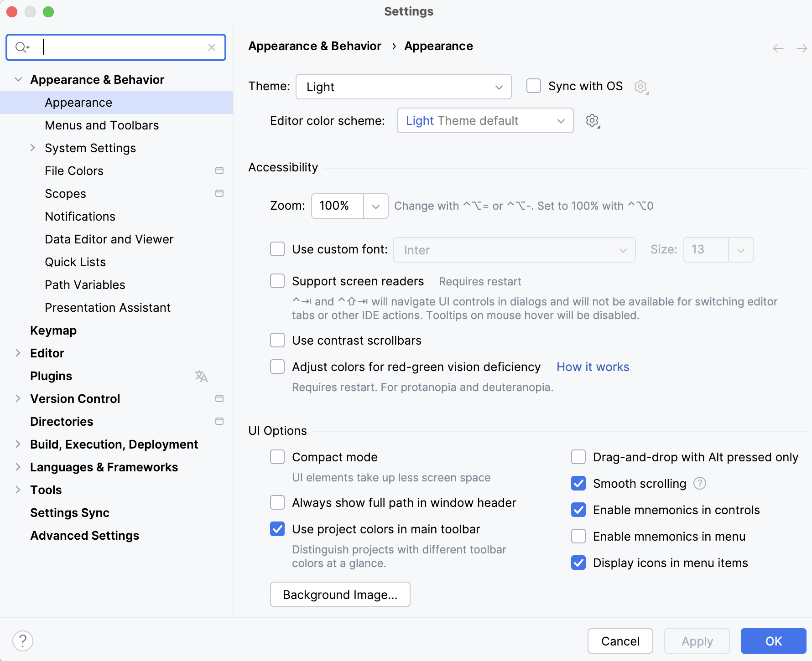Disable Use project colors in main toolbar

[x=277, y=529]
